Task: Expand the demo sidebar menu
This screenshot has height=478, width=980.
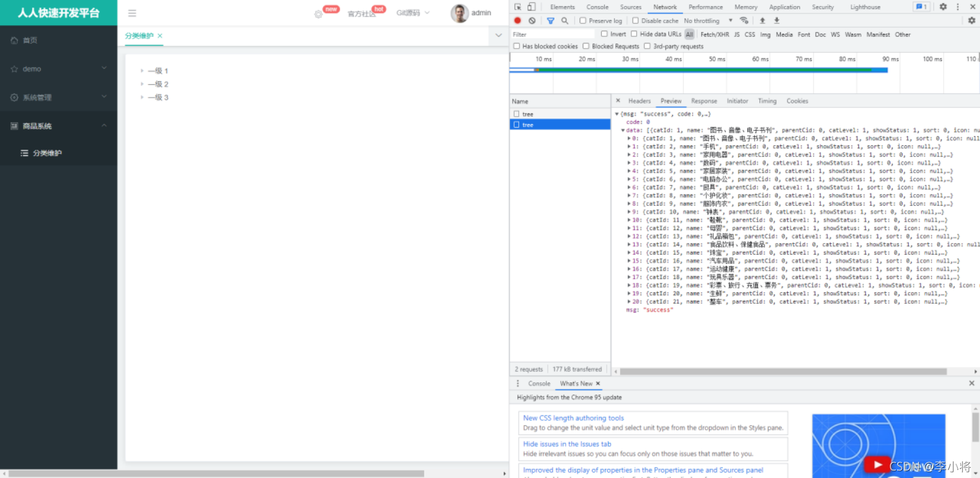Action: coord(58,69)
